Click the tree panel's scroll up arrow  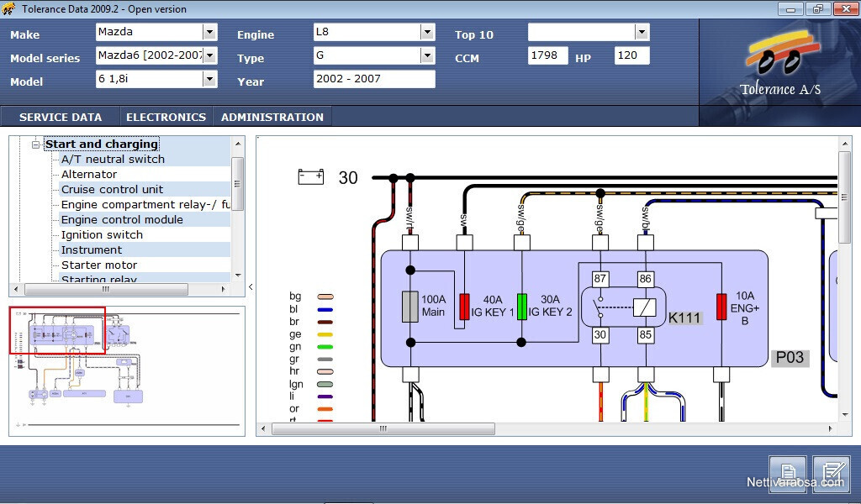pos(238,144)
